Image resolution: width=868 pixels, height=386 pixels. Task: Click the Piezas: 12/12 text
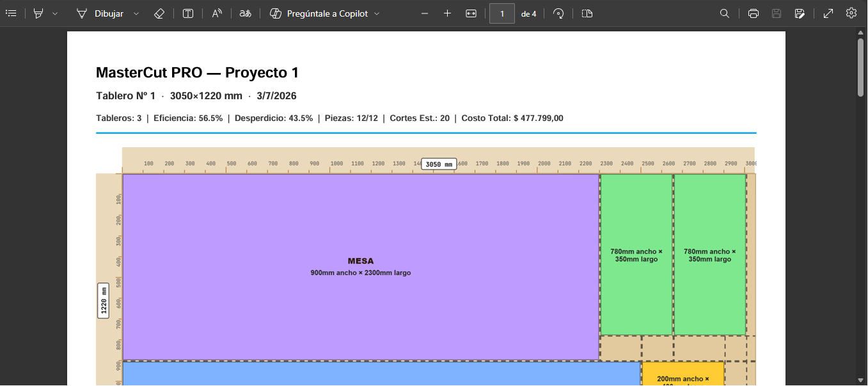click(351, 118)
